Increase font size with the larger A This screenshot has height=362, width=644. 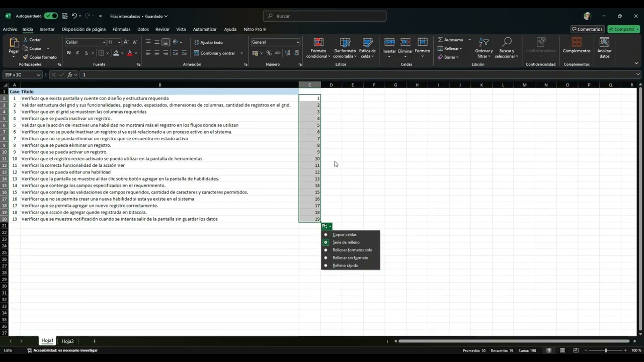point(126,42)
